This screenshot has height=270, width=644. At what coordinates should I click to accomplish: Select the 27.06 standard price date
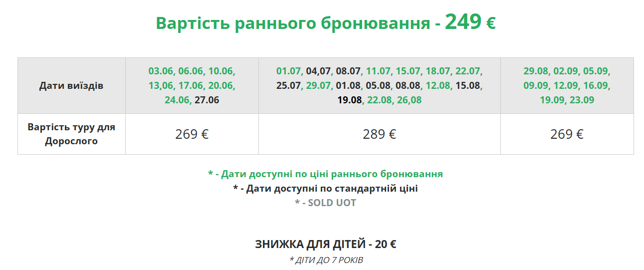207,100
